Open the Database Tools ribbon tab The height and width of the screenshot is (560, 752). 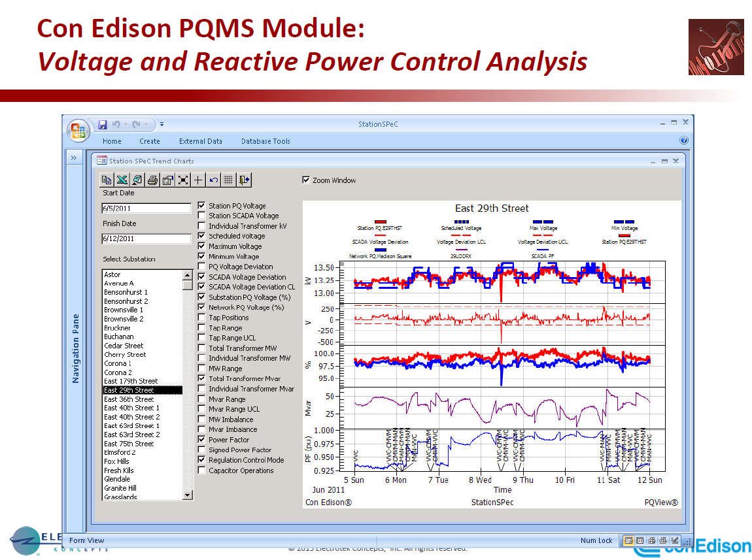click(265, 141)
